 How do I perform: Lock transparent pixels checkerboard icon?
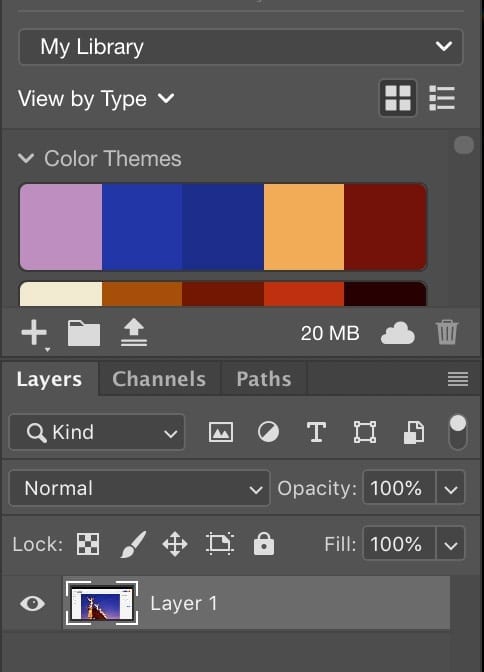point(88,544)
